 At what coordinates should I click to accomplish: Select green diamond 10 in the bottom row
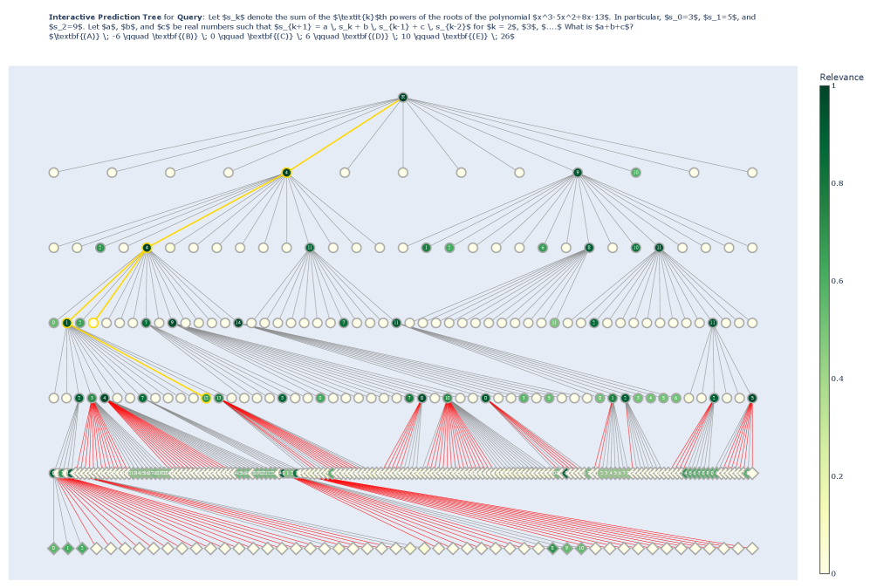581,549
